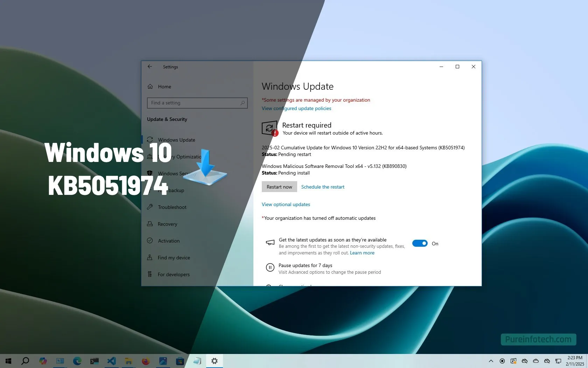Open Terminal from the taskbar
The width and height of the screenshot is (588, 368).
click(x=94, y=361)
